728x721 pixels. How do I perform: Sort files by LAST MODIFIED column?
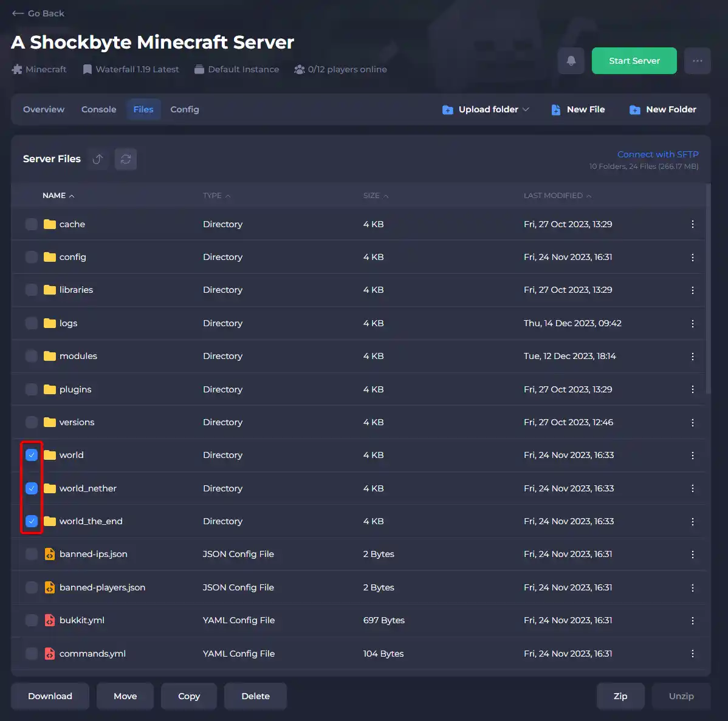(x=557, y=196)
